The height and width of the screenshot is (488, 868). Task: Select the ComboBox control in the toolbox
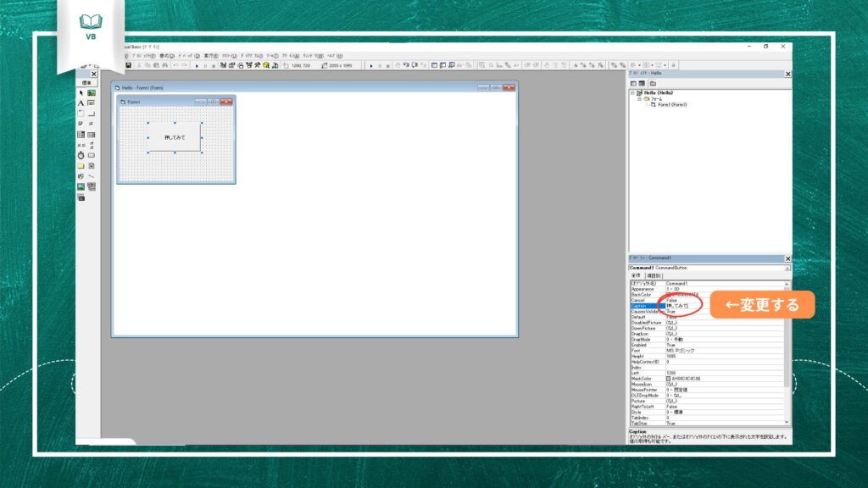(81, 135)
